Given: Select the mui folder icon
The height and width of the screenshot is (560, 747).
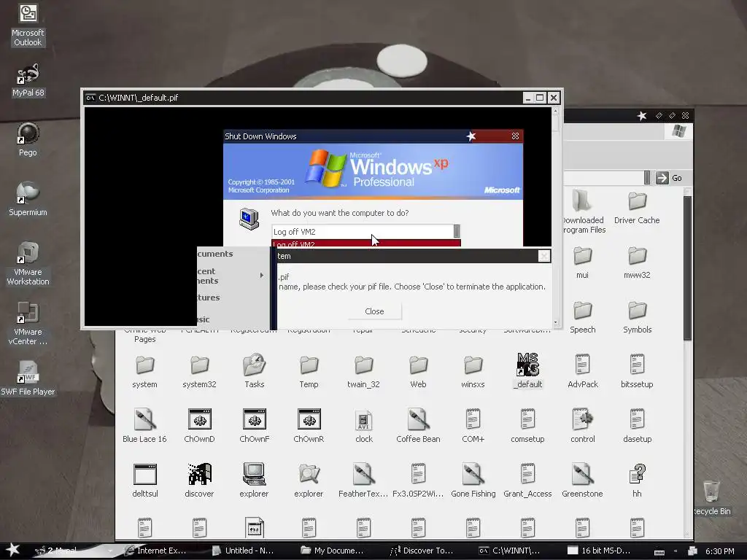Looking at the screenshot, I should [x=582, y=262].
